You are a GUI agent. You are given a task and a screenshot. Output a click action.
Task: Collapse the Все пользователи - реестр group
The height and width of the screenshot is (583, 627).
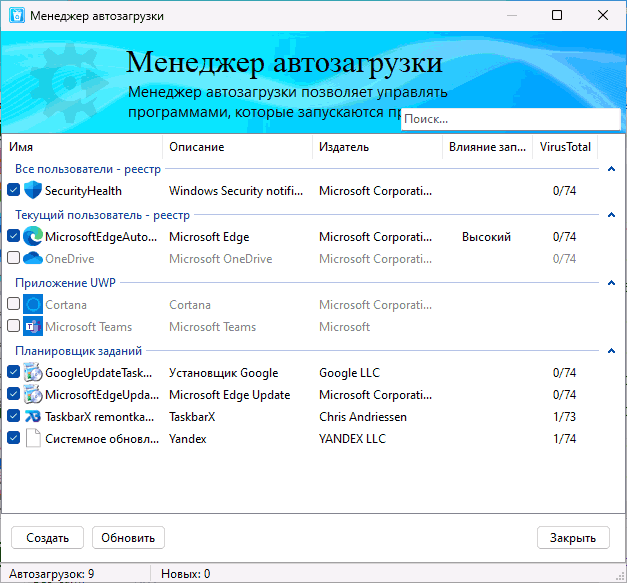pos(611,169)
